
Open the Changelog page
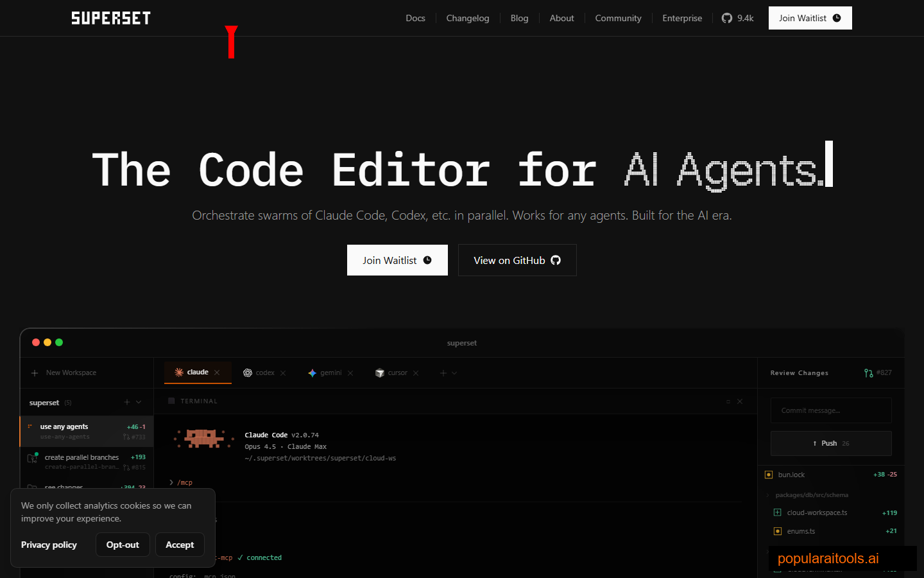pyautogui.click(x=468, y=18)
